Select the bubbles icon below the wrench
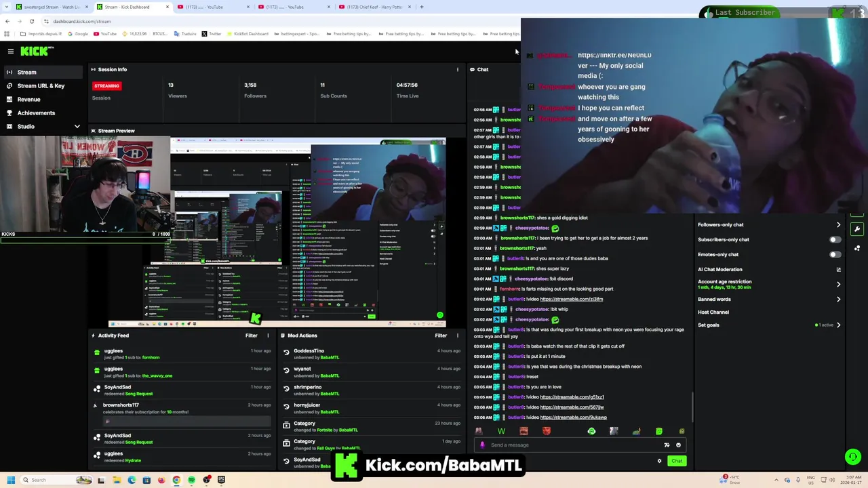868x488 pixels. (857, 248)
